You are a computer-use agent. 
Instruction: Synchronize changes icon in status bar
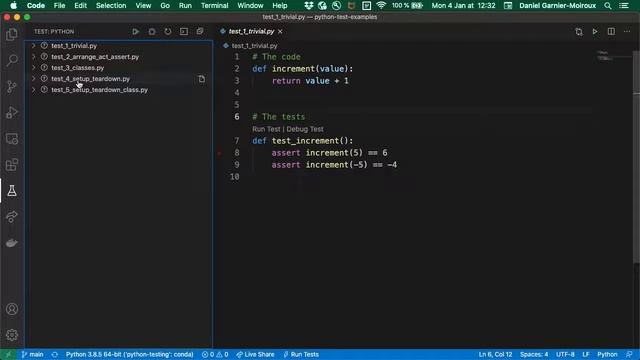[x=54, y=354]
